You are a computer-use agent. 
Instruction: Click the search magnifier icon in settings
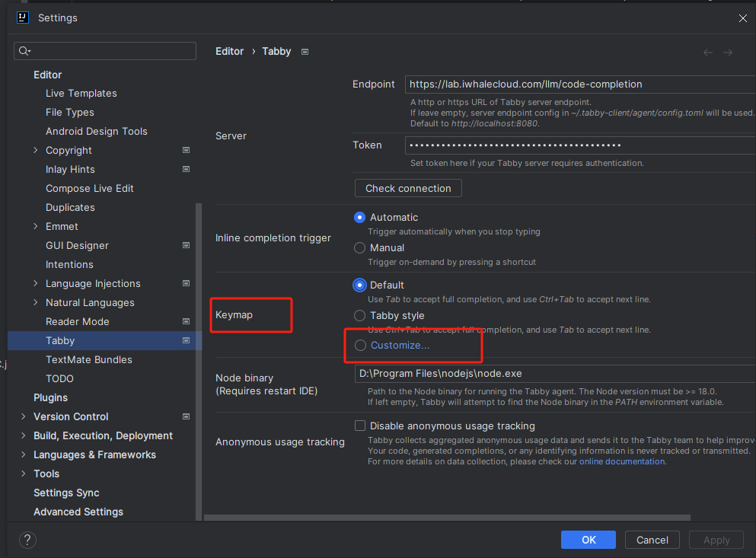coord(24,51)
